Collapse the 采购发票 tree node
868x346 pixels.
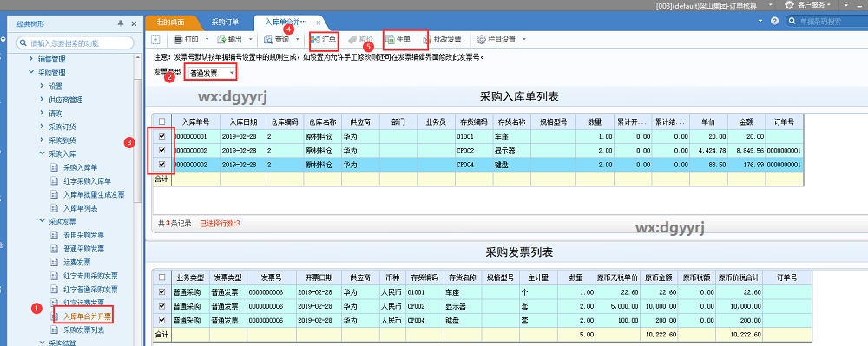(x=42, y=222)
